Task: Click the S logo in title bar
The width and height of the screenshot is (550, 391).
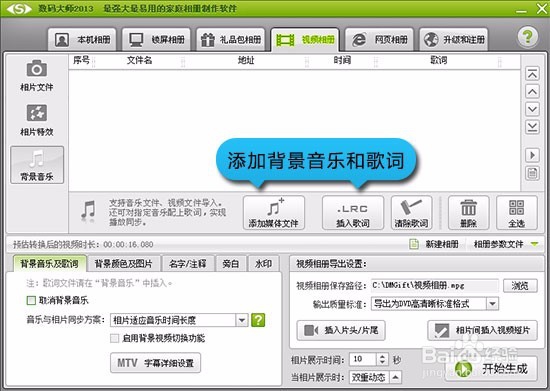Action: click(19, 9)
